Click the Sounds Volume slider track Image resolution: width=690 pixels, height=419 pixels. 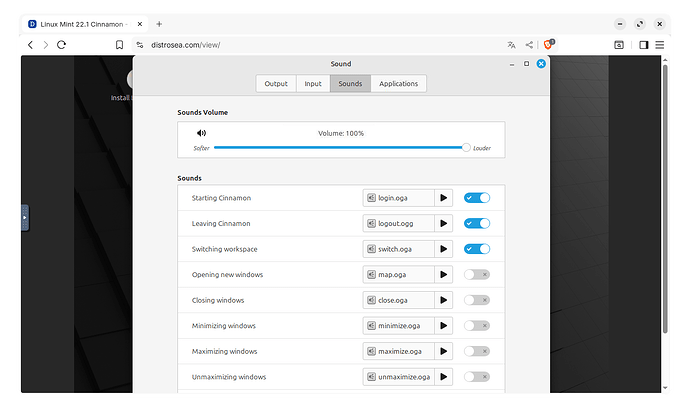click(x=340, y=147)
